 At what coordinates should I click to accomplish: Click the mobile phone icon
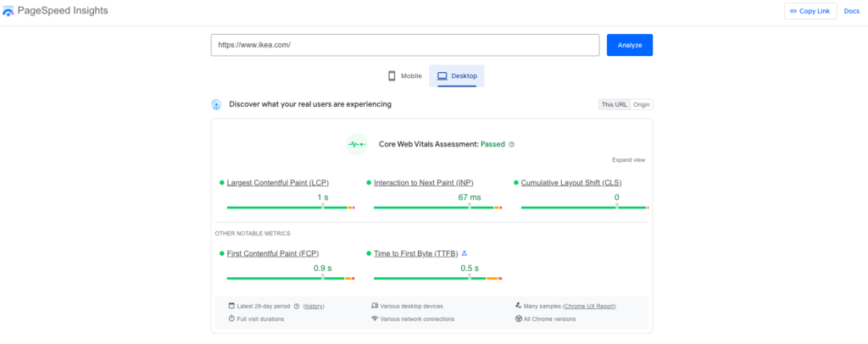tap(392, 76)
